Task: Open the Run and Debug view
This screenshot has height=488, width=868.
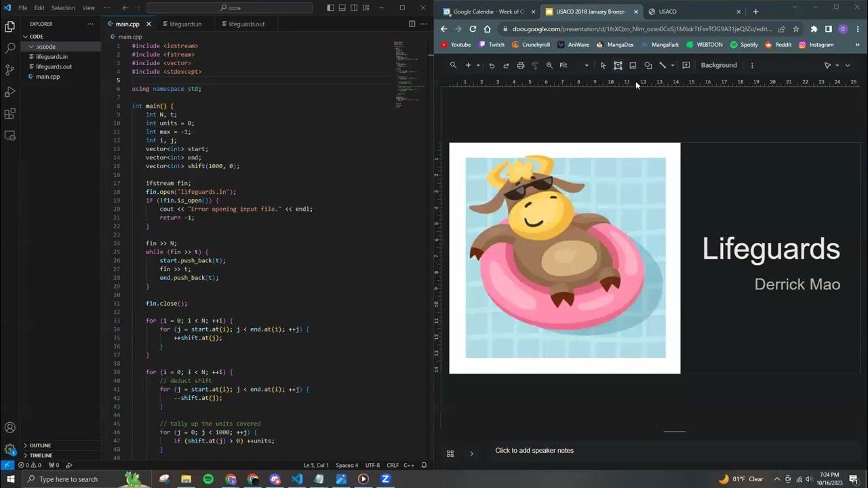Action: pyautogui.click(x=9, y=91)
